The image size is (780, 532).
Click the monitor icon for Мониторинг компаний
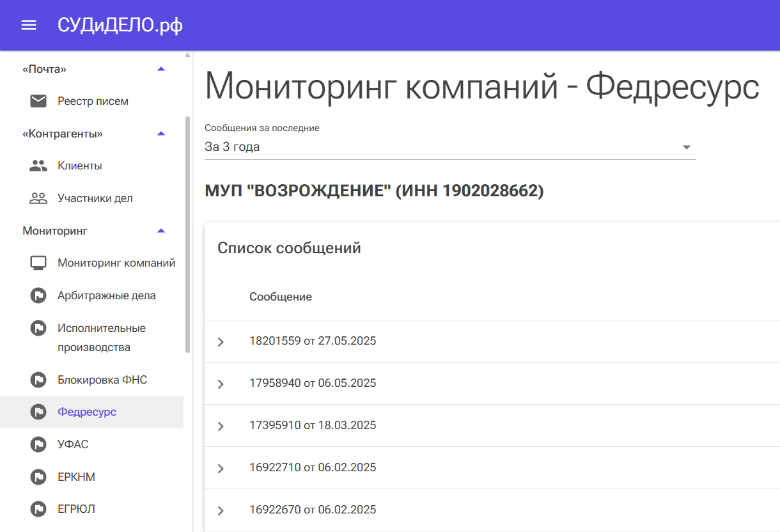pos(38,263)
